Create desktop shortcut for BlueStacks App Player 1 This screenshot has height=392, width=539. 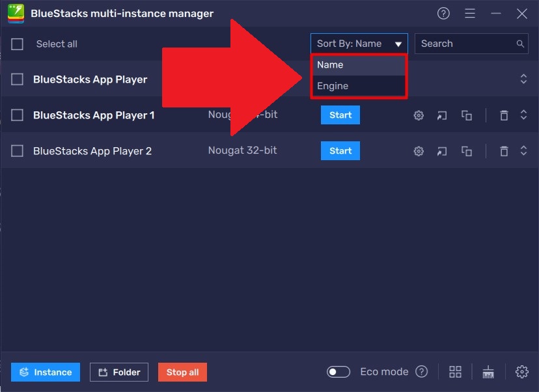pyautogui.click(x=442, y=115)
